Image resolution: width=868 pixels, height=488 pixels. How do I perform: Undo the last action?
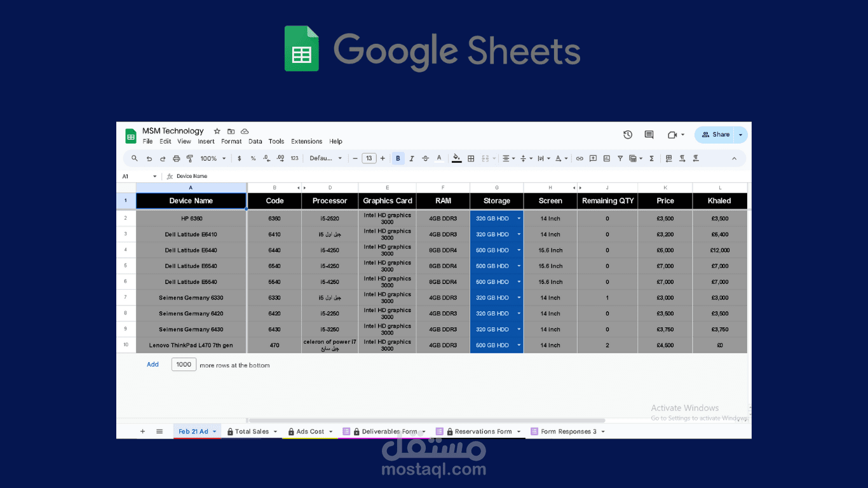(149, 159)
